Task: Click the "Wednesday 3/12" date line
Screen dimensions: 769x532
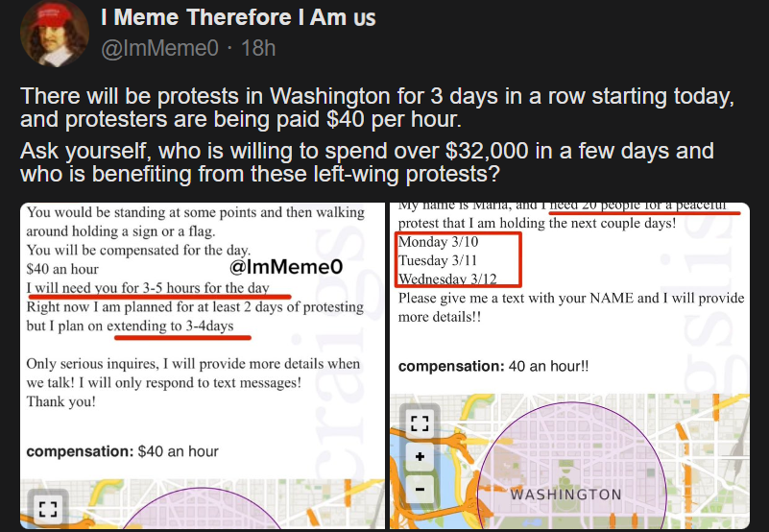Action: pos(449,278)
